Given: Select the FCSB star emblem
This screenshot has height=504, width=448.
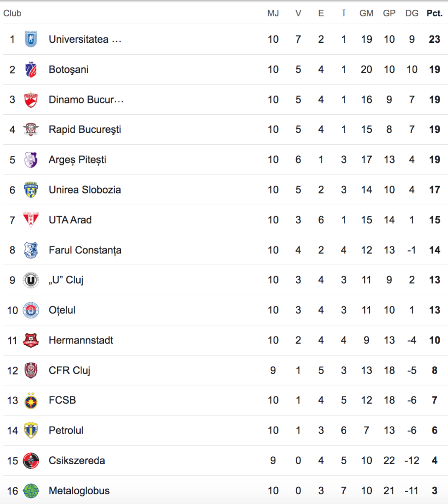Looking at the screenshot, I should tap(31, 401).
